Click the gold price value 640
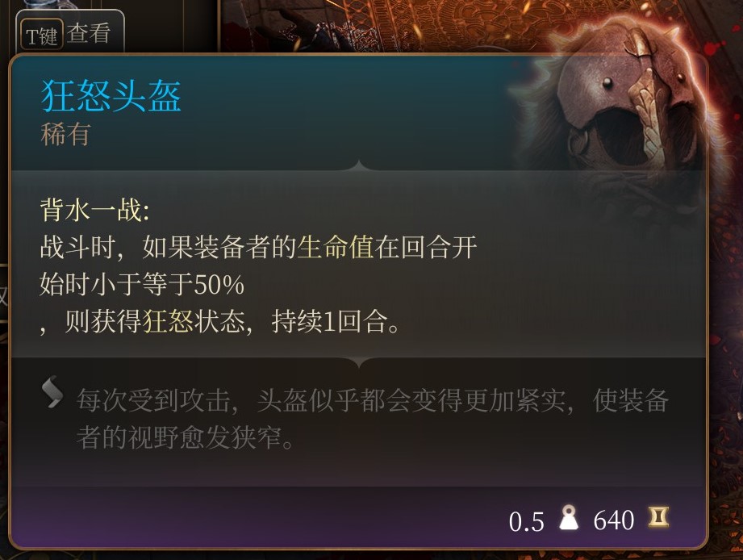The image size is (743, 560). 614,520
